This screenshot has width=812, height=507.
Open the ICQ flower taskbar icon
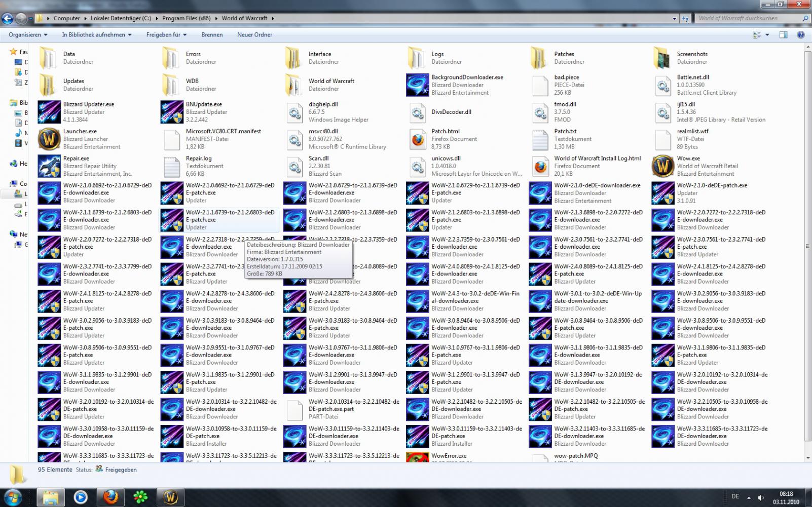140,497
